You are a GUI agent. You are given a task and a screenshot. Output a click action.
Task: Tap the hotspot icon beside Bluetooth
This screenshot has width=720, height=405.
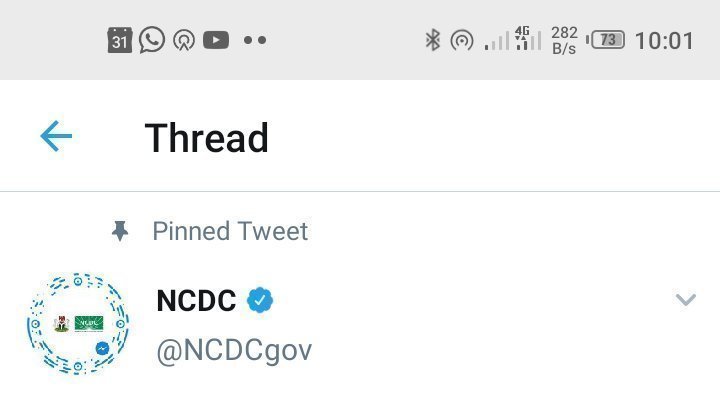[461, 41]
